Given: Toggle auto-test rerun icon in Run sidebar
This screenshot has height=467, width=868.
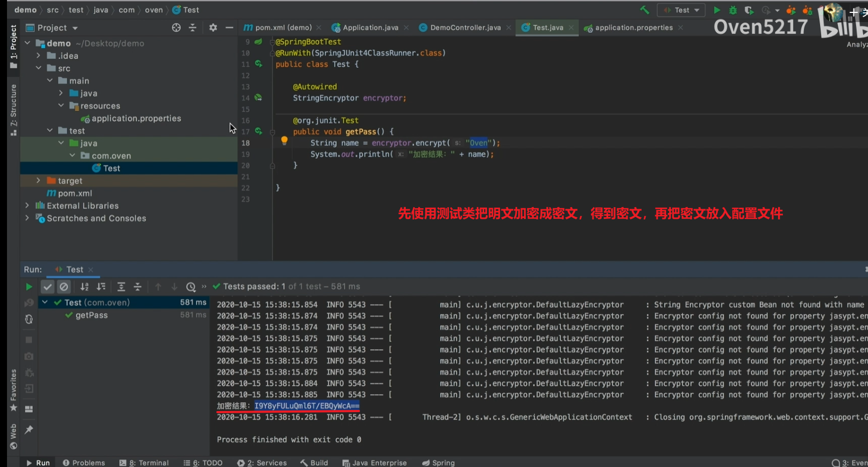Looking at the screenshot, I should click(x=29, y=319).
